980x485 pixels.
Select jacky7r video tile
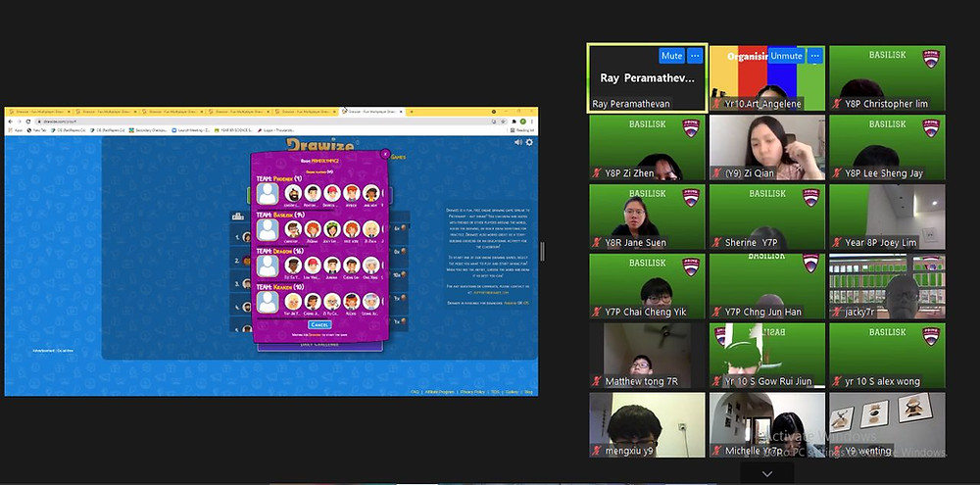point(887,286)
